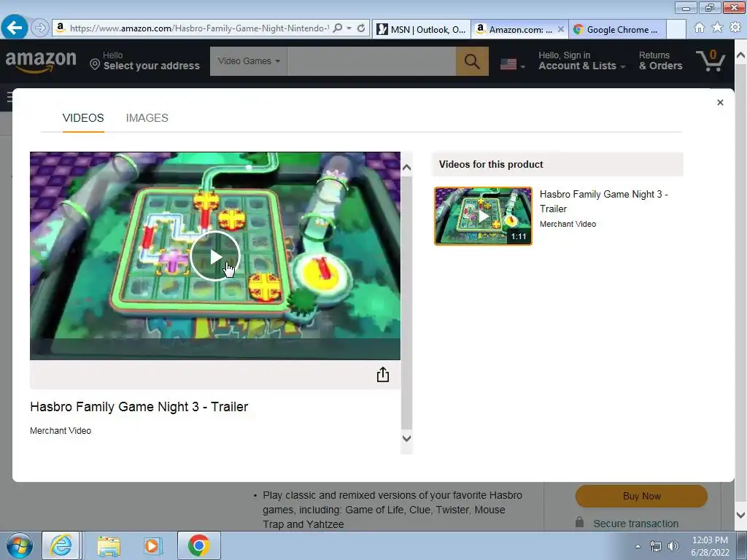
Task: Open the trailer thumbnail in Videos for this product
Action: point(483,216)
